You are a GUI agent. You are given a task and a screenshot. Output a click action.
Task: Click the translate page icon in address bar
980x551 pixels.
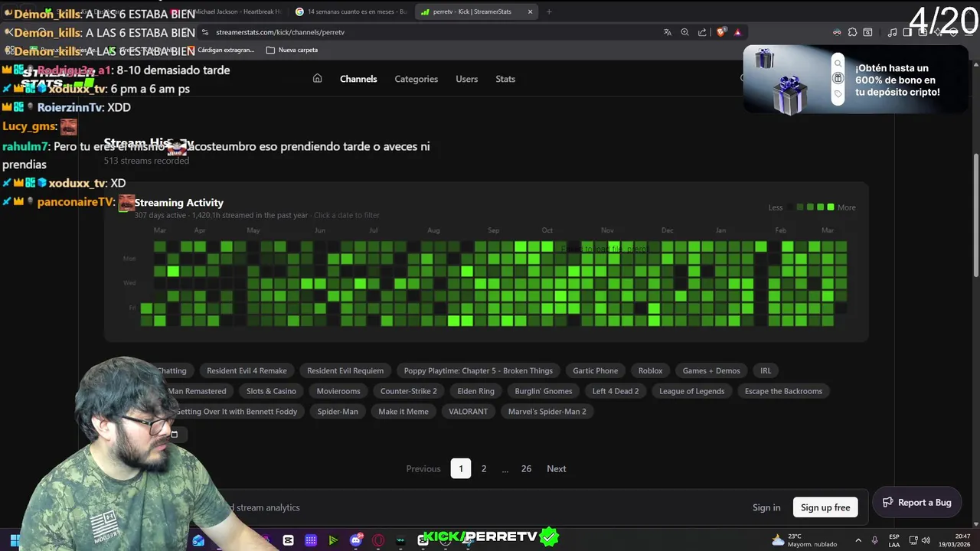point(668,32)
